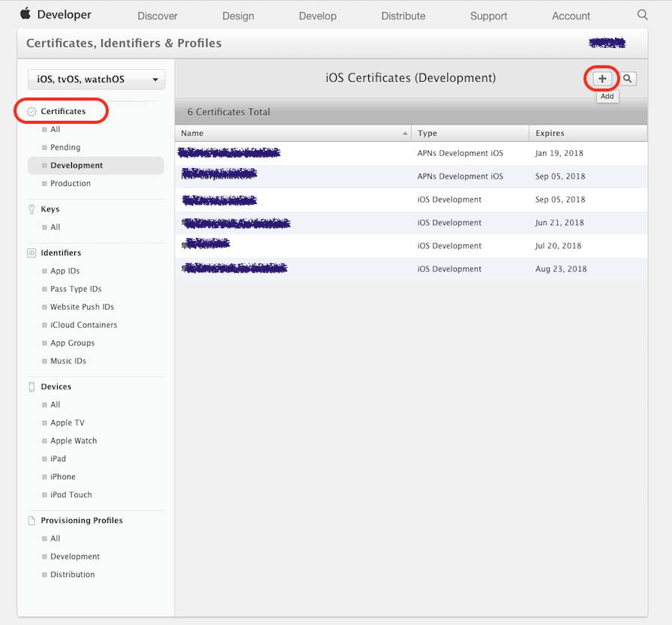Image resolution: width=672 pixels, height=625 pixels.
Task: Select Certificates heading in sidebar
Action: click(x=63, y=112)
